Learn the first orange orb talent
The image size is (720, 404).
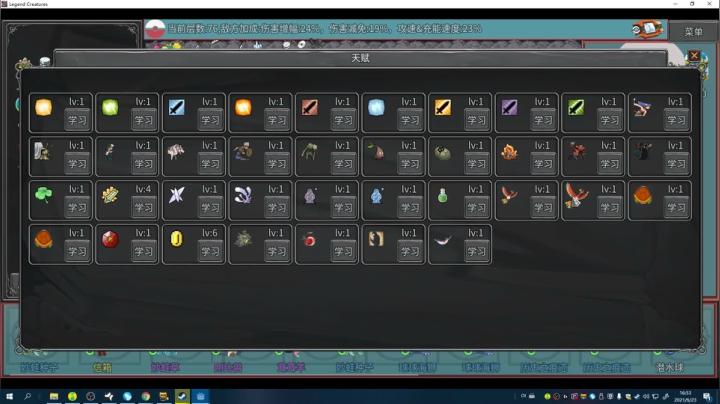point(77,120)
